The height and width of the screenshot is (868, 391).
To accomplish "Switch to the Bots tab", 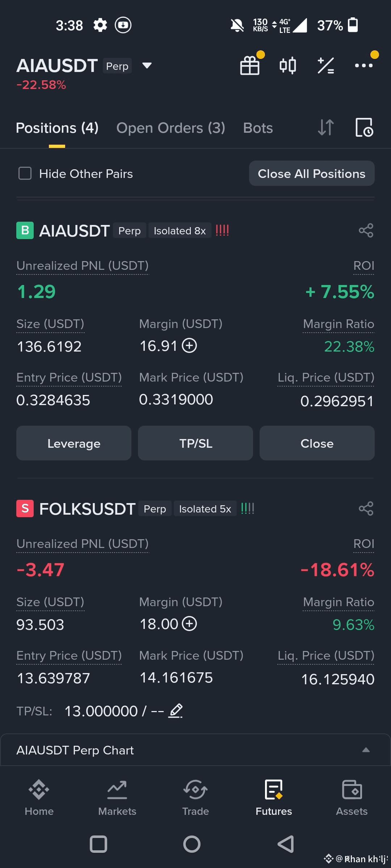I will (x=258, y=128).
